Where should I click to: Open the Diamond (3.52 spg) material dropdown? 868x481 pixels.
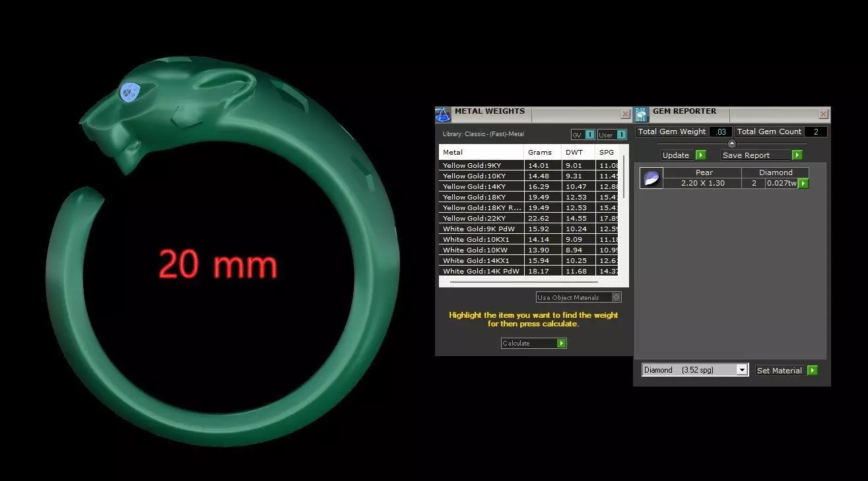pos(742,370)
